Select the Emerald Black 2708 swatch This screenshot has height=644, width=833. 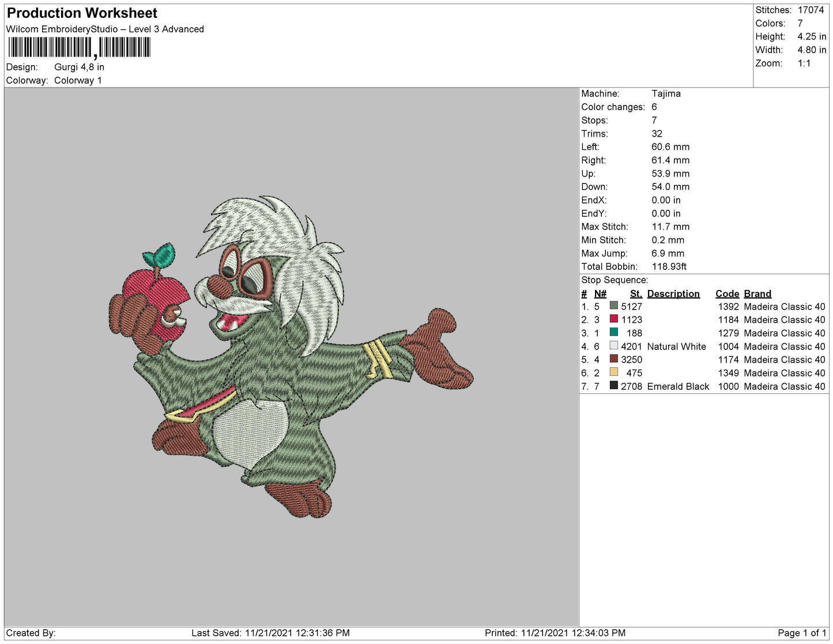click(x=613, y=385)
